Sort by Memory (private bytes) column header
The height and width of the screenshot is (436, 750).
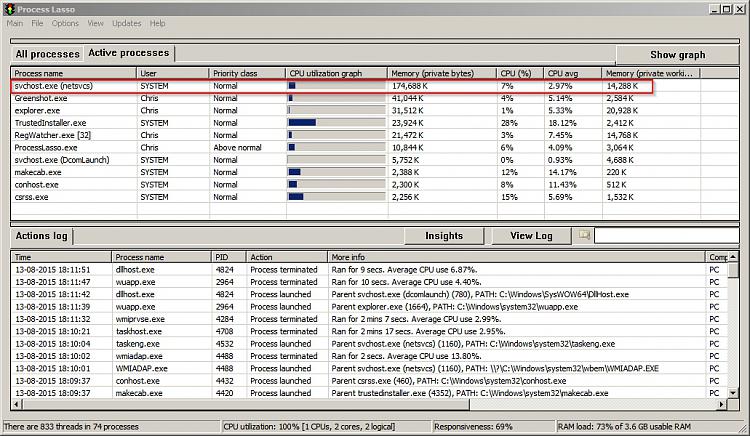(442, 73)
